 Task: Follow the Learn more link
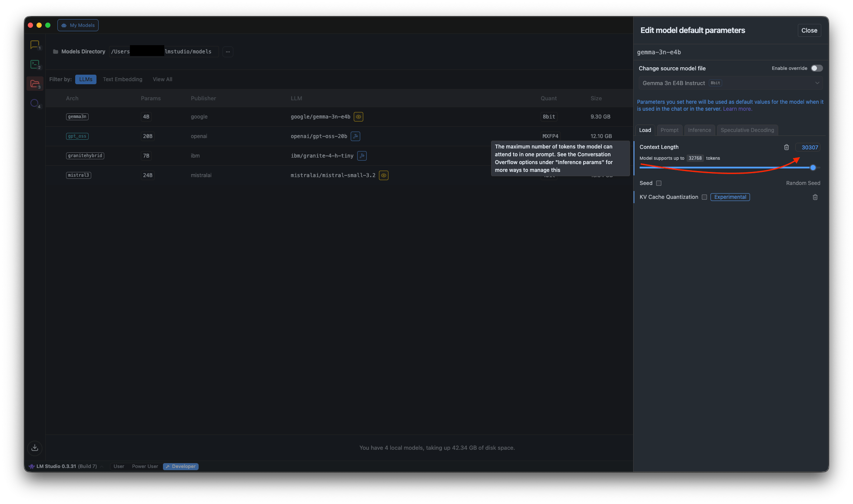click(737, 109)
